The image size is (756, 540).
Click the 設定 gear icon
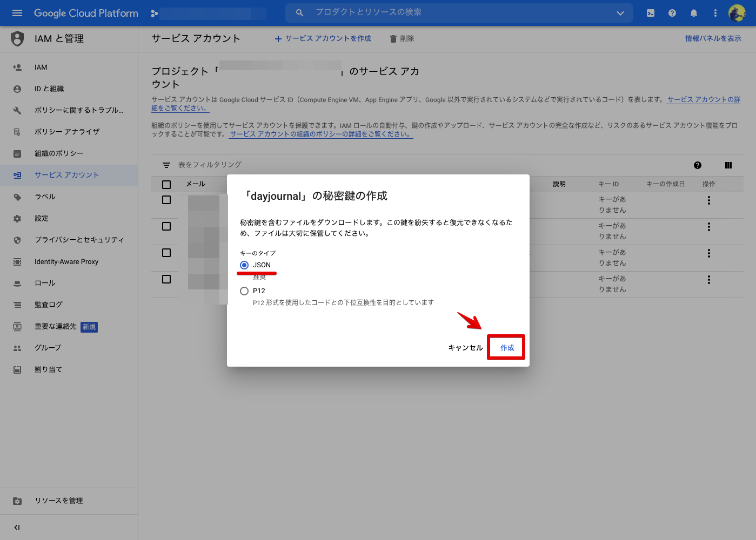click(17, 219)
